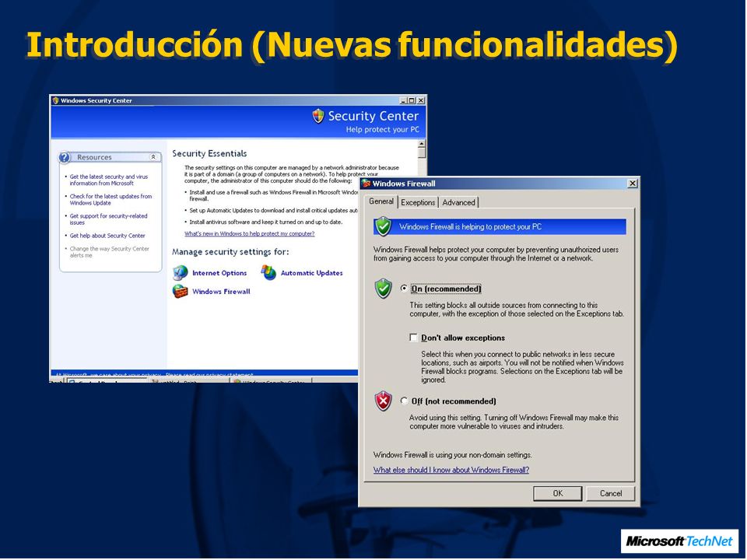Open the Automatic Updates text link
The height and width of the screenshot is (560, 747).
tap(311, 273)
